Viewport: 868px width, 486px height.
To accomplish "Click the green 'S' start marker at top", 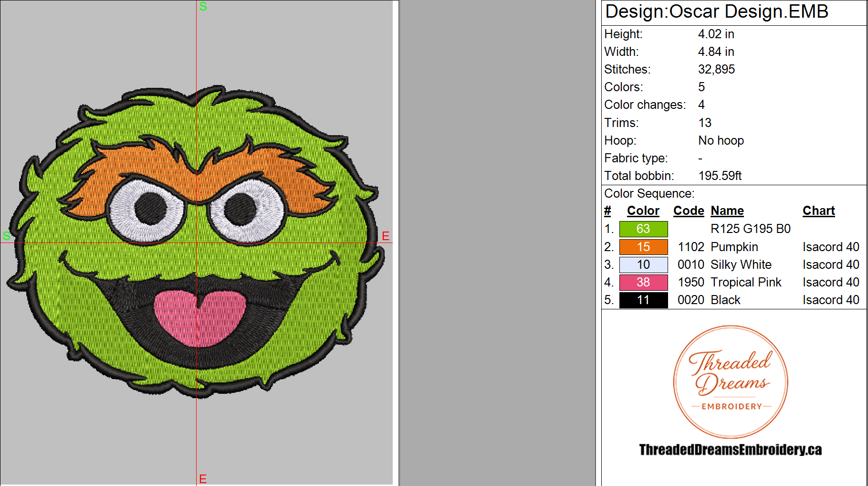I will (x=203, y=7).
